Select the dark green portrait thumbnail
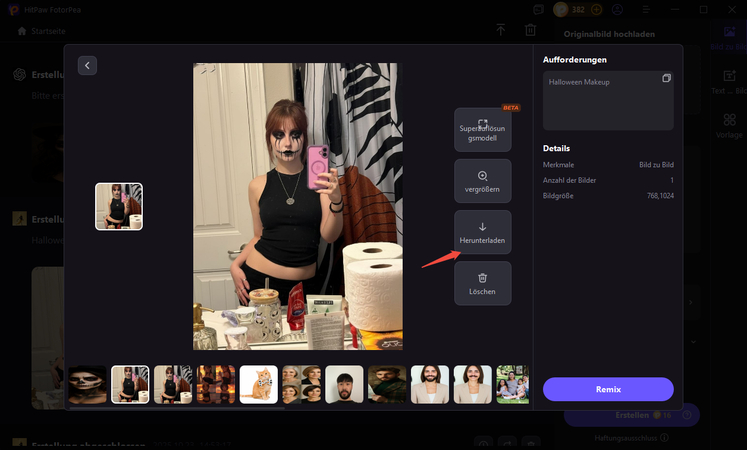Image resolution: width=747 pixels, height=450 pixels. [x=387, y=384]
